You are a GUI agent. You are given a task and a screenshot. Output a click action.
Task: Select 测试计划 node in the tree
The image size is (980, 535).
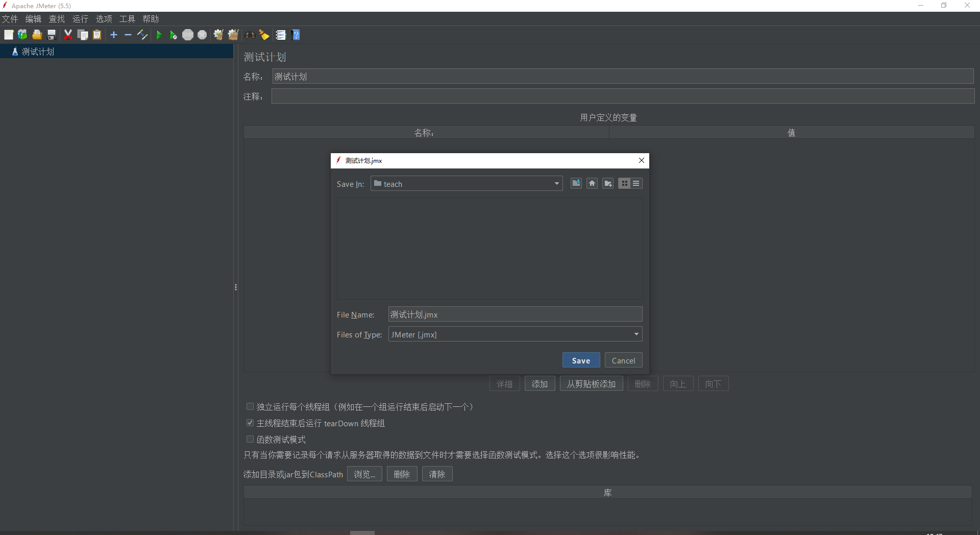click(x=38, y=52)
